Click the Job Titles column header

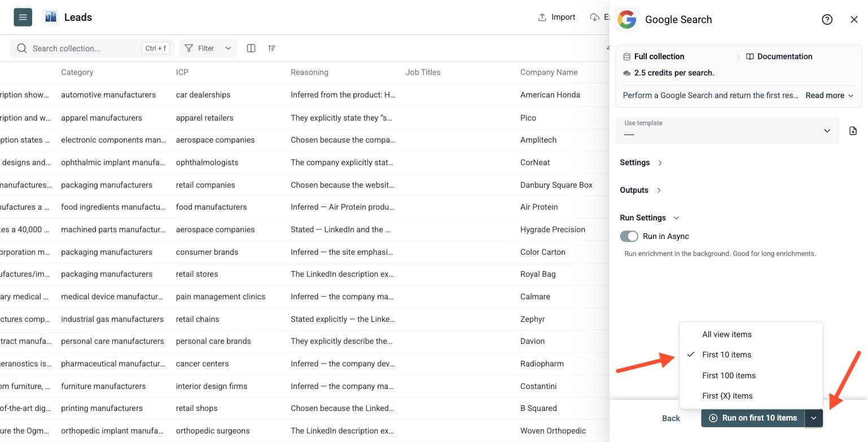click(423, 72)
